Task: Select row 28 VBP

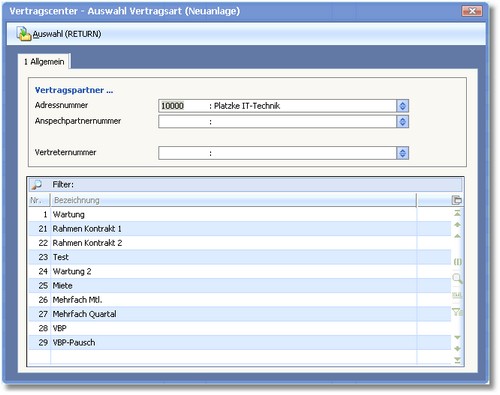Action: pos(240,328)
